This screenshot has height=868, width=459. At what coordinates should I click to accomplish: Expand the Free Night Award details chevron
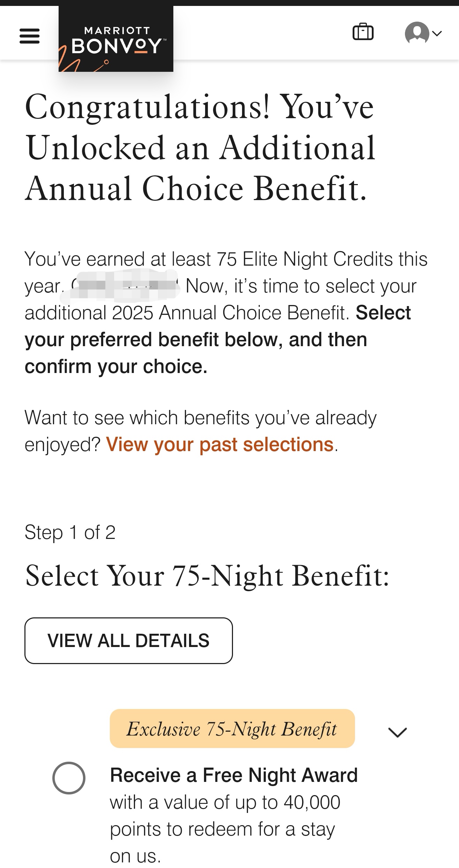coord(397,732)
